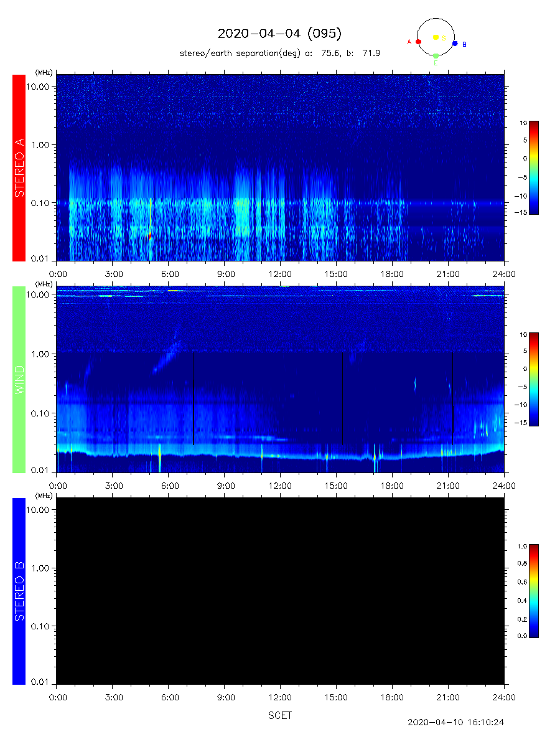Click the "stereo/earth separation(deg)" subtitle text
The width and height of the screenshot is (560, 747).
(x=240, y=54)
